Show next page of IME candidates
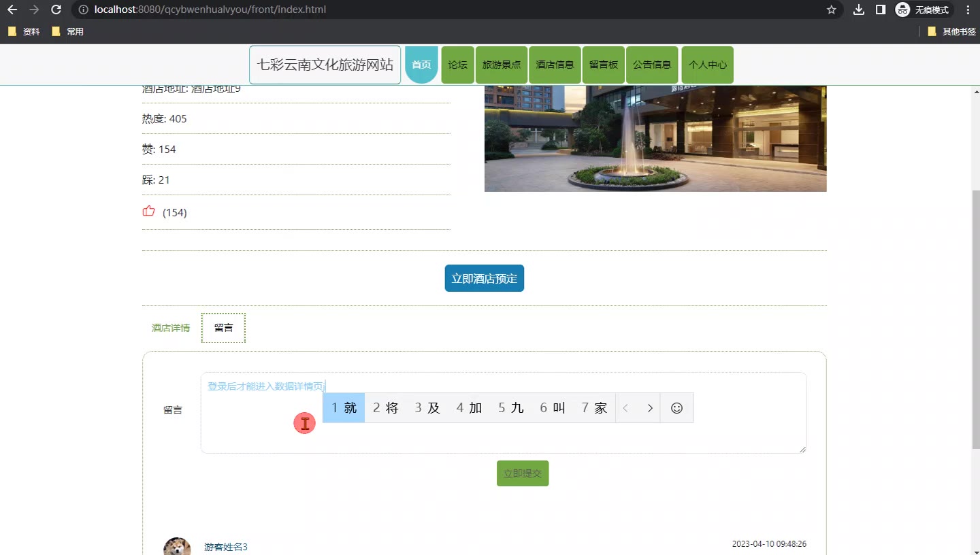The image size is (980, 555). pyautogui.click(x=650, y=408)
